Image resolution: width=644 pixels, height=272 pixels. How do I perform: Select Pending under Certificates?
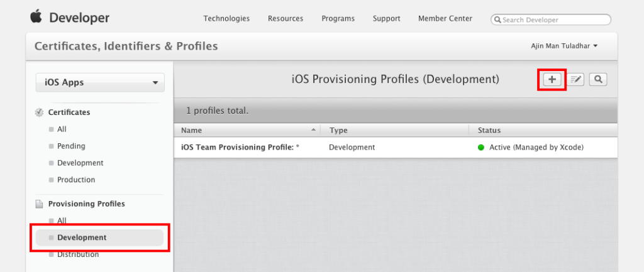pyautogui.click(x=72, y=146)
